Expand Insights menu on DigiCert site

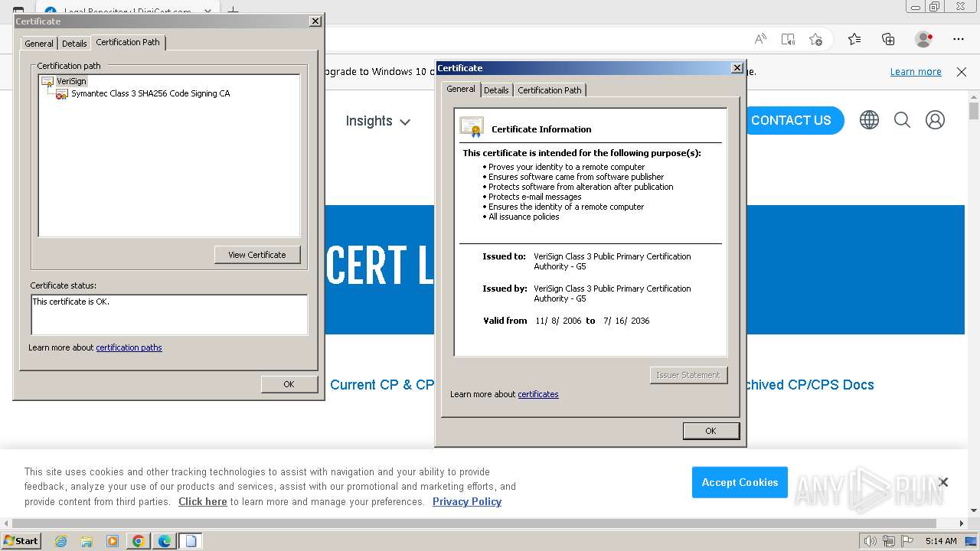click(x=377, y=121)
